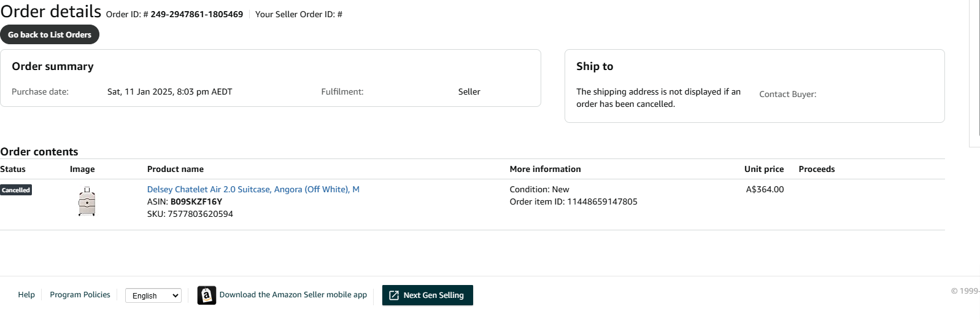Click the Next Gen Selling button
The width and height of the screenshot is (980, 336).
click(x=428, y=295)
